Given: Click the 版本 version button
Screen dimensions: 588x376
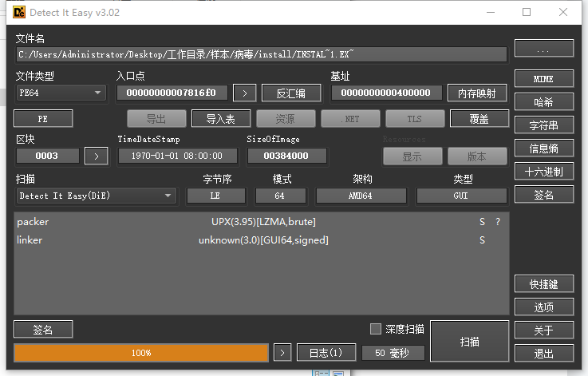Looking at the screenshot, I should 477,156.
